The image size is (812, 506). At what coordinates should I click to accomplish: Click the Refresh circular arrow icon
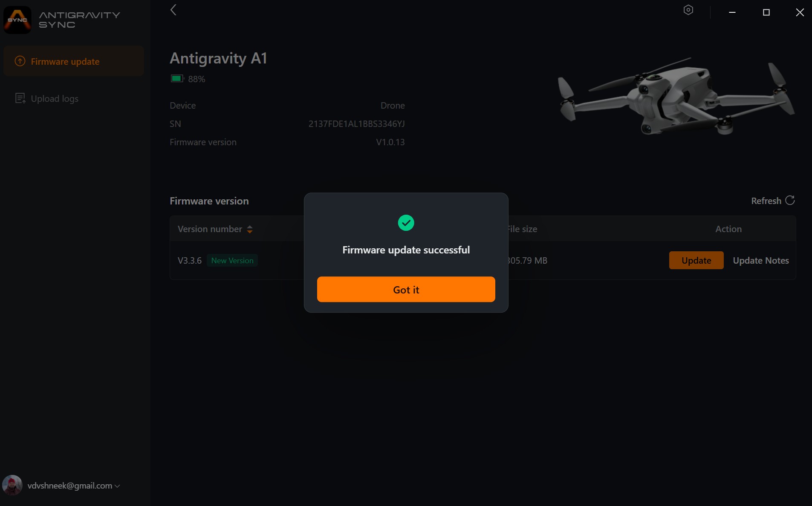click(x=790, y=201)
